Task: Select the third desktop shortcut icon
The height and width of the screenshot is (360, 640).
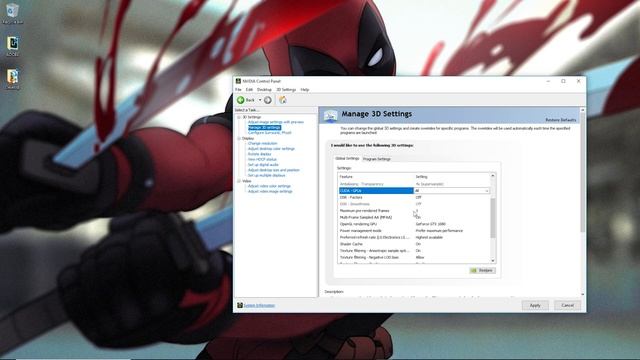Action: [13, 79]
